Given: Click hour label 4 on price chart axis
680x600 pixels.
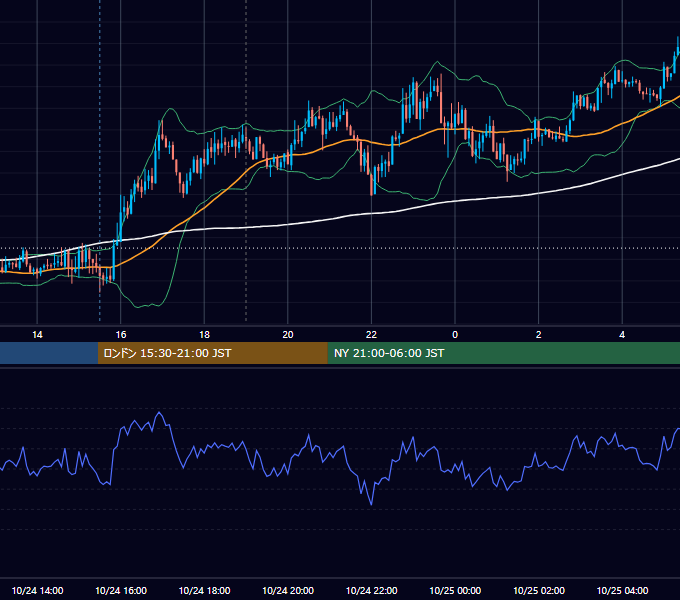Looking at the screenshot, I should tap(622, 335).
